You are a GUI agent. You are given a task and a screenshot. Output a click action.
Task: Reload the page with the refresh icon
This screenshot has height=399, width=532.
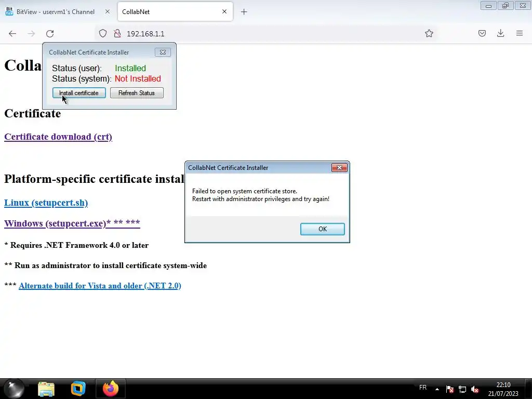(50, 34)
